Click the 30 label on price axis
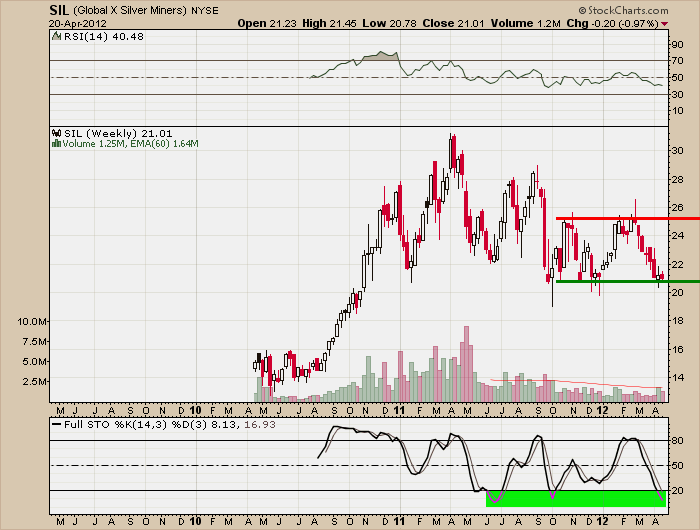 click(x=678, y=150)
